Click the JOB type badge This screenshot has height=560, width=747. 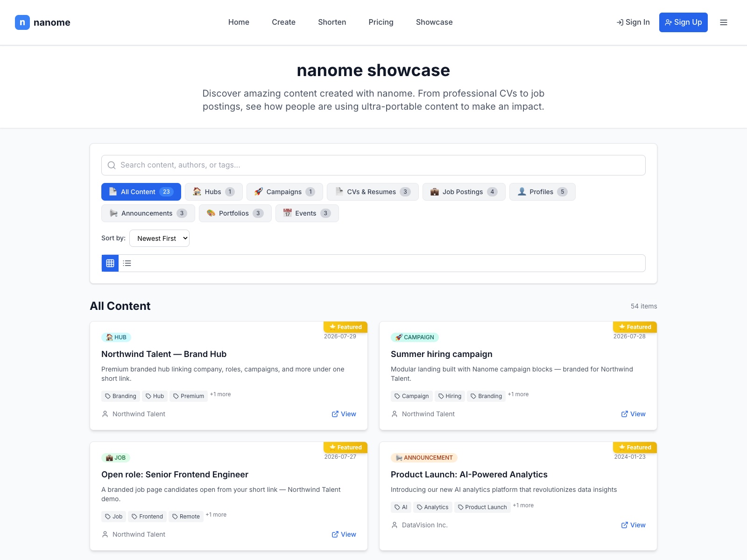[x=116, y=458]
